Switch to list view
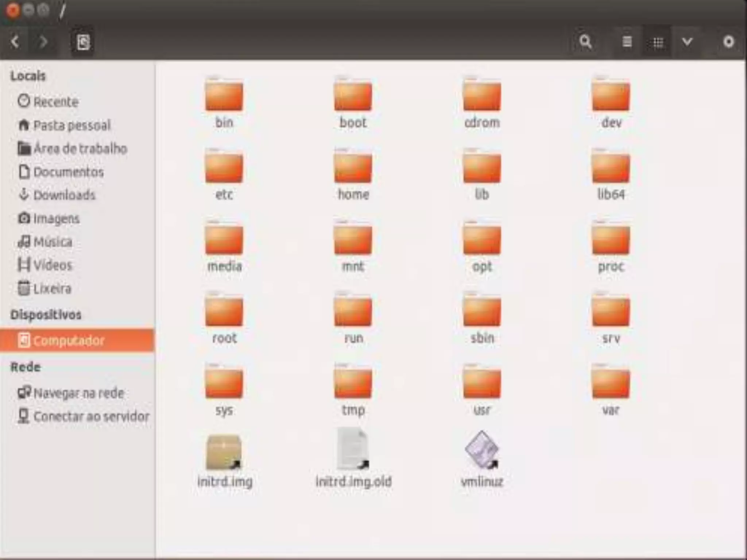Image resolution: width=747 pixels, height=560 pixels. (x=627, y=42)
